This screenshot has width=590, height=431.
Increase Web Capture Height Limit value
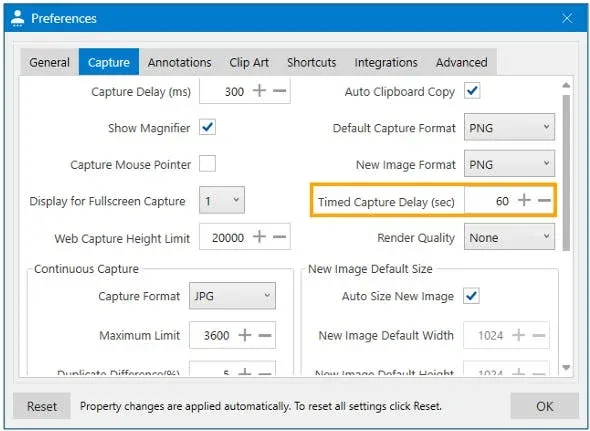tap(259, 237)
